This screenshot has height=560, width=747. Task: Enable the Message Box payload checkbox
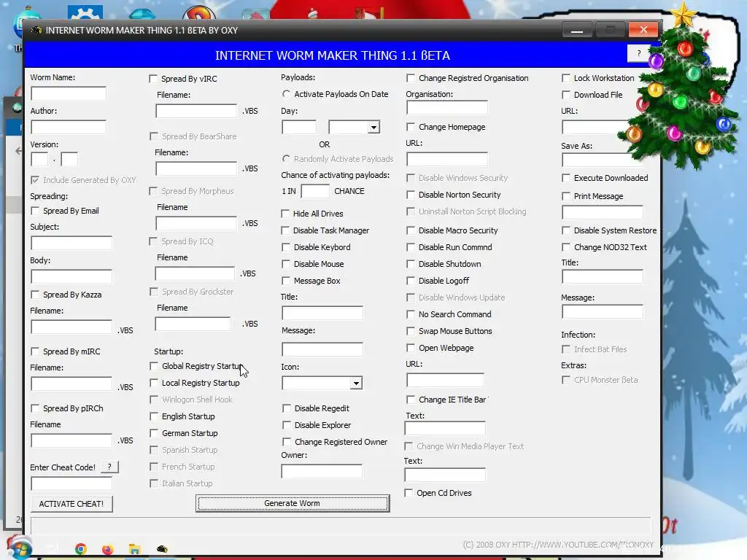(x=286, y=281)
